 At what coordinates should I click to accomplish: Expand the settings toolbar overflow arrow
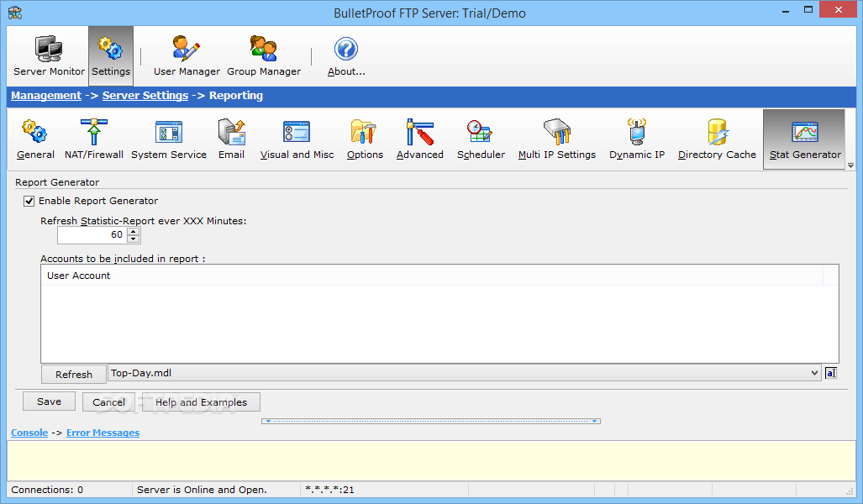point(850,165)
